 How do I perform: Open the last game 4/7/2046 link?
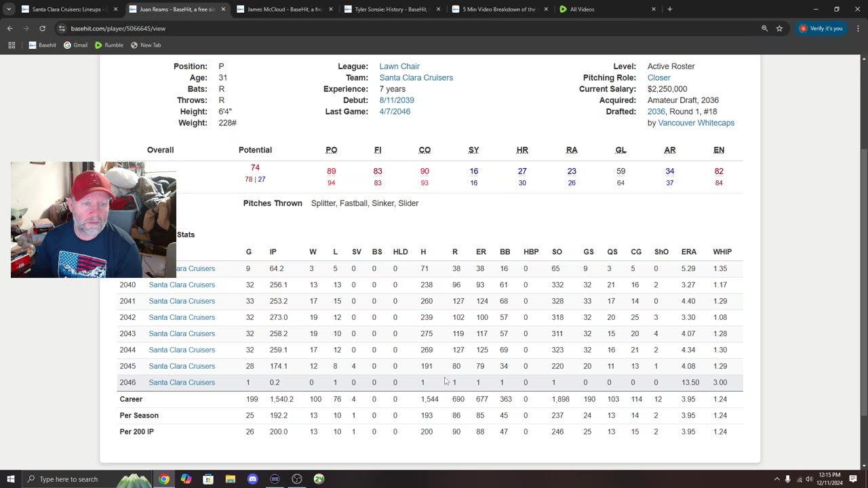click(x=395, y=112)
